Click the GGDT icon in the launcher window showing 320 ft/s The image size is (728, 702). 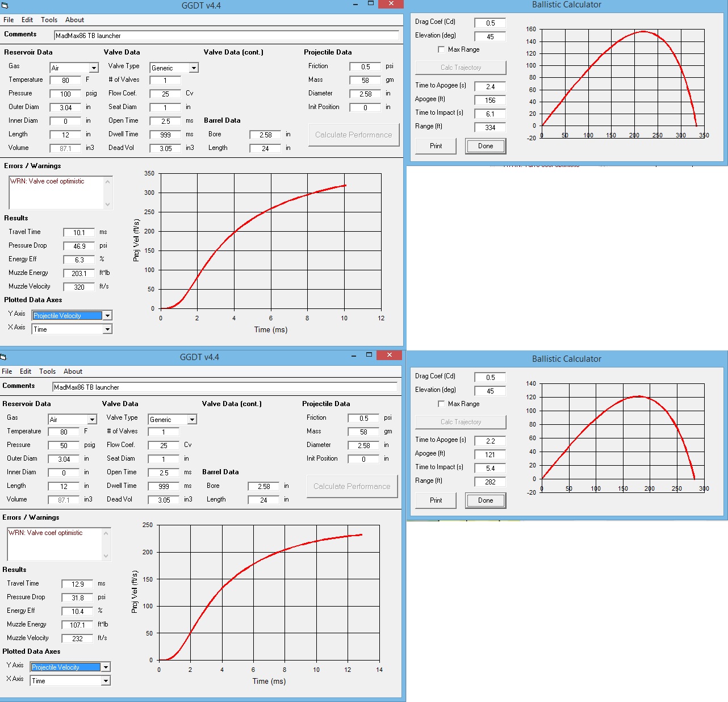[4, 5]
